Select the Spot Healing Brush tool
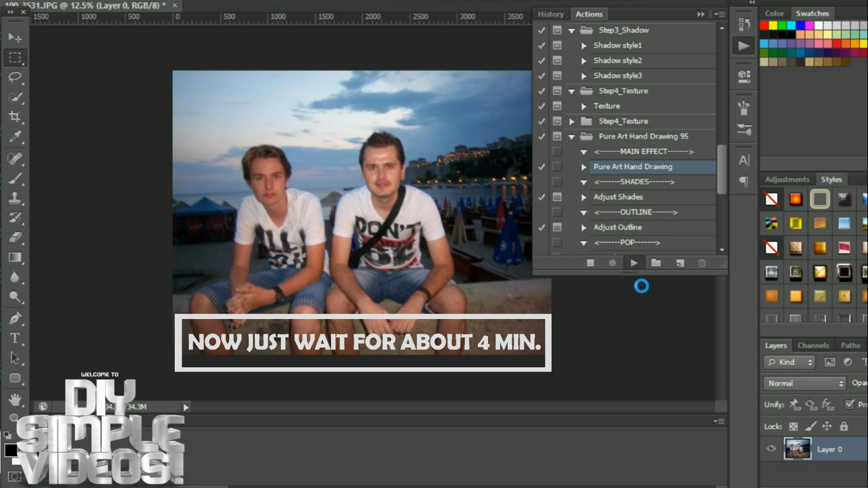The image size is (868, 488). (x=15, y=158)
